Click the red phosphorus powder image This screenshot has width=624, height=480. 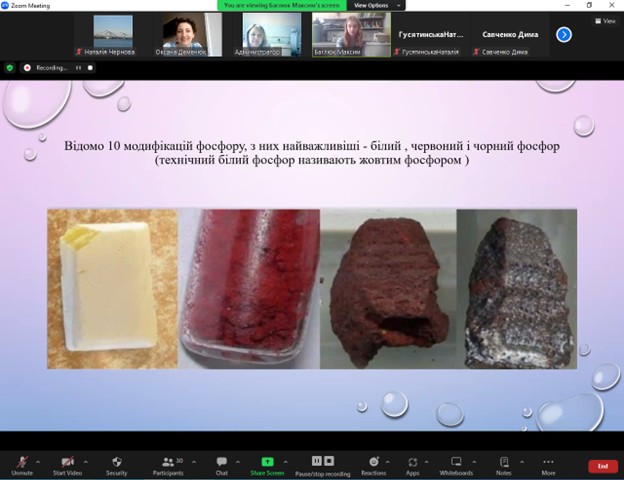tap(249, 289)
